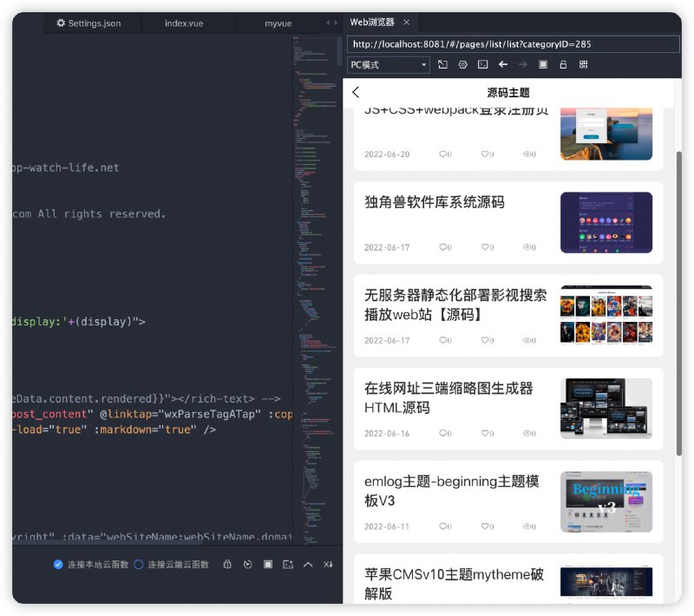Click the QR code icon in browser toolbar
This screenshot has height=616, width=694.
[584, 65]
